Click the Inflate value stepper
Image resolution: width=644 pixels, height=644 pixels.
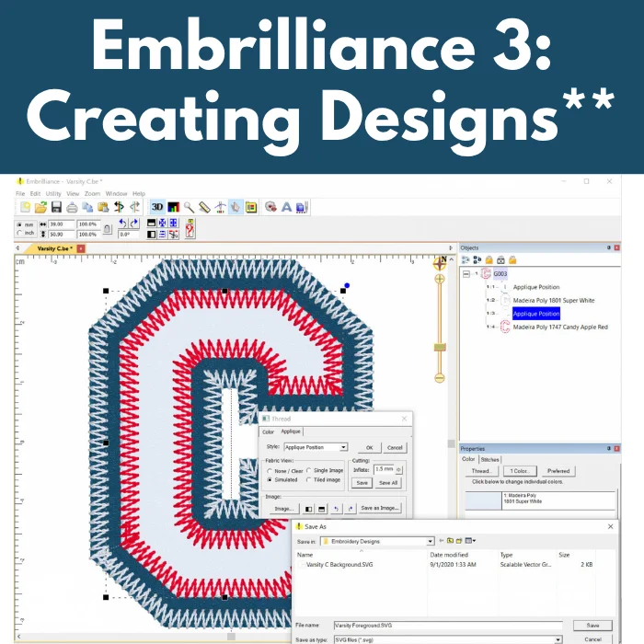[x=398, y=469]
